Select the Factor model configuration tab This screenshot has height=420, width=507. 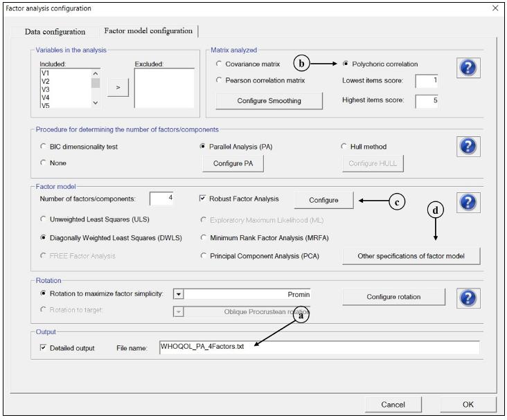149,31
